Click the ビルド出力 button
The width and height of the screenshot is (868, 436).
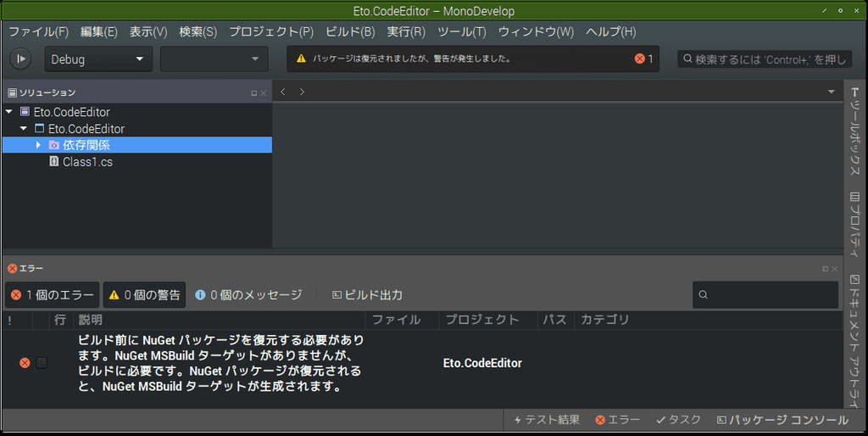[367, 294]
